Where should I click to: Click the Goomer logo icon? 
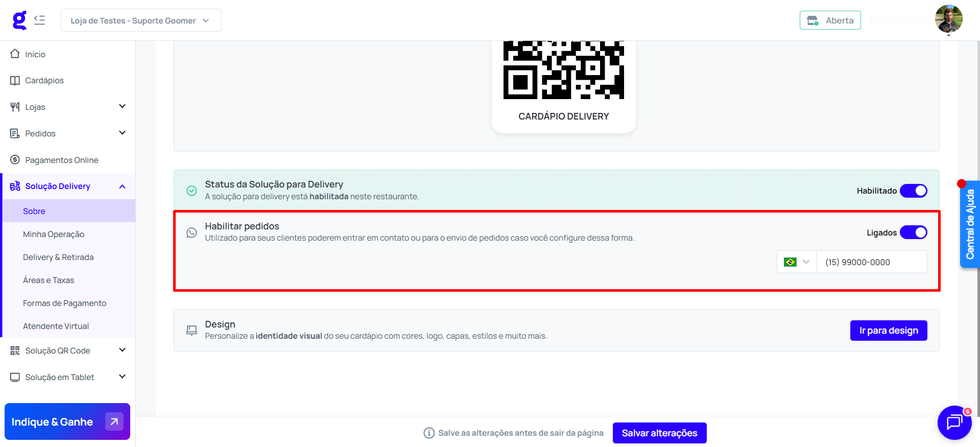pos(19,20)
